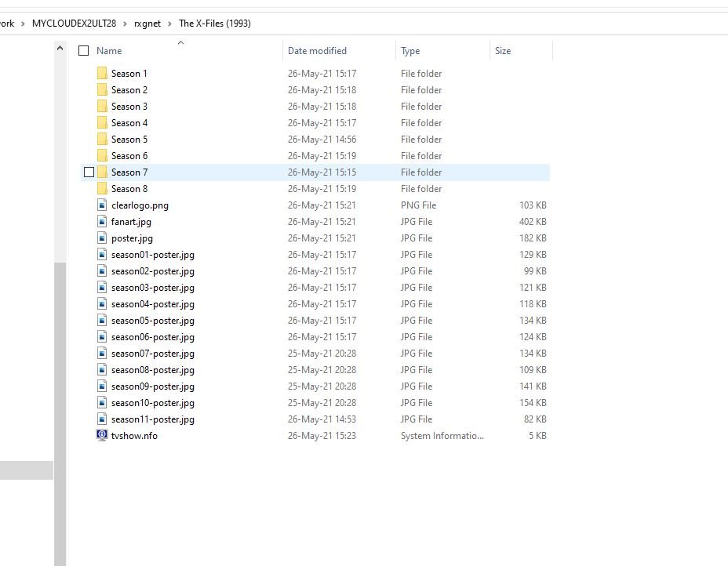
Task: Sort files by the Size column
Action: (x=503, y=51)
